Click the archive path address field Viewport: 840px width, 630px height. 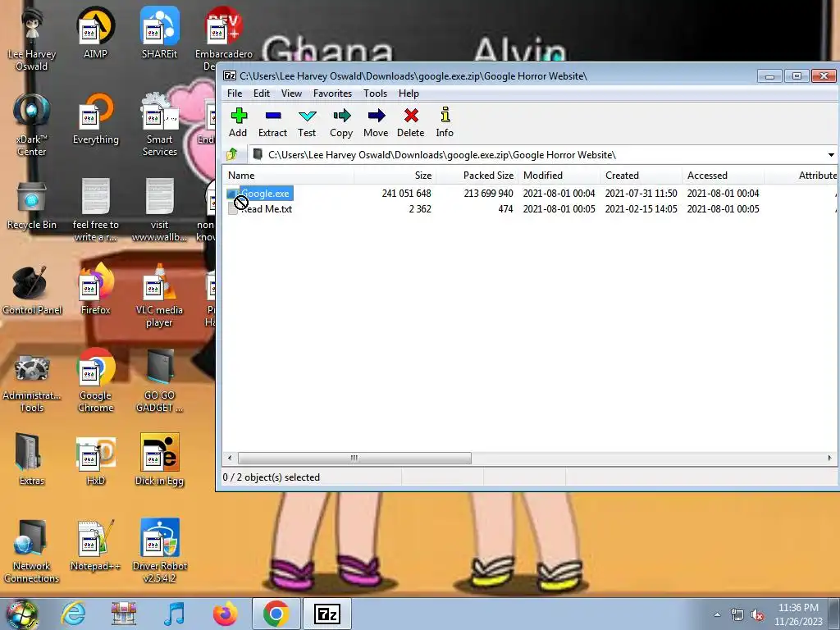(537, 155)
